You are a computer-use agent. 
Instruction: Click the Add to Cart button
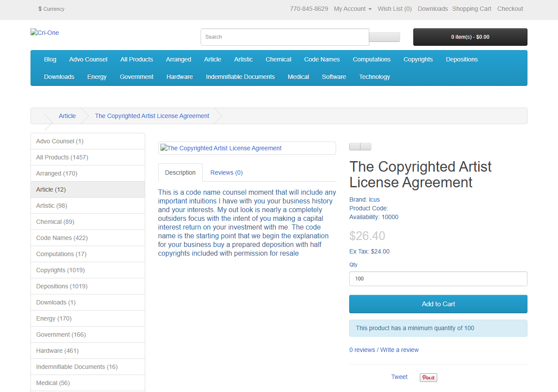click(439, 304)
